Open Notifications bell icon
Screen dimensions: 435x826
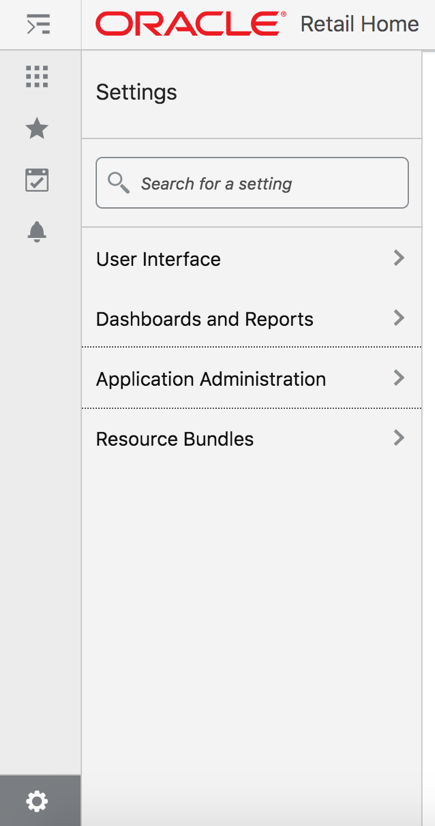click(x=37, y=232)
